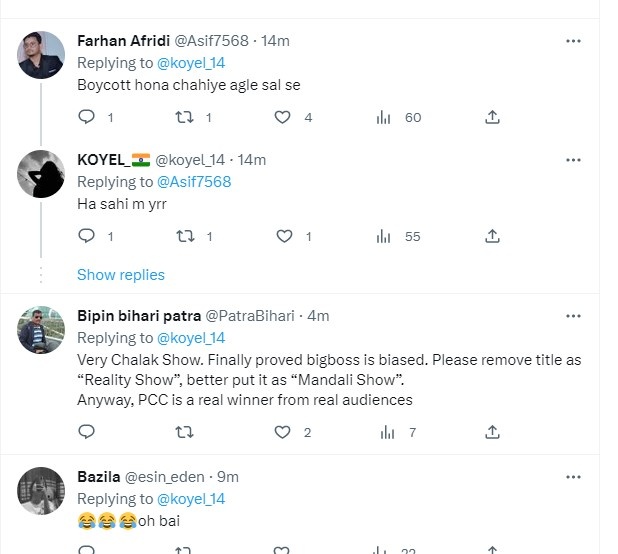
Task: Share Farhan Afridi's tweet
Action: click(492, 117)
